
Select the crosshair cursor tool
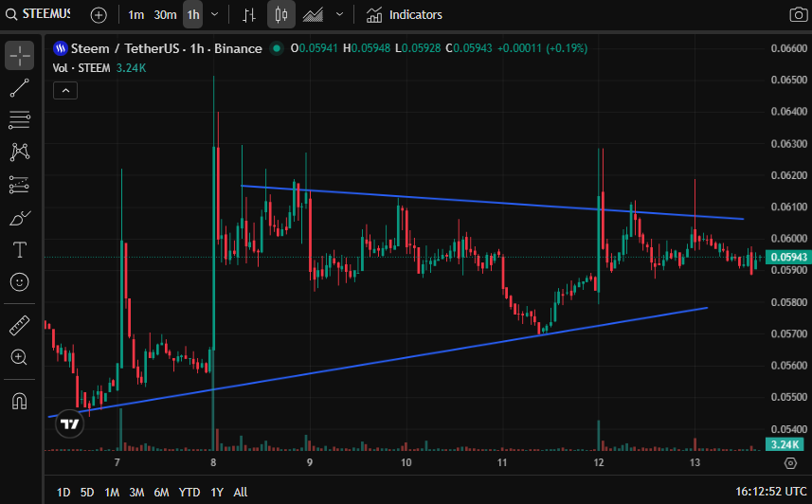[20, 56]
